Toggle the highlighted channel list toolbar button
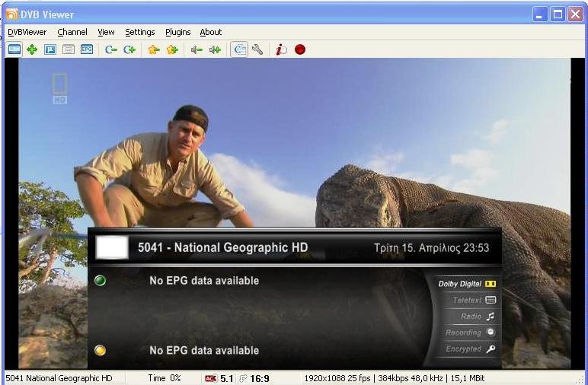588x385 pixels. (239, 49)
